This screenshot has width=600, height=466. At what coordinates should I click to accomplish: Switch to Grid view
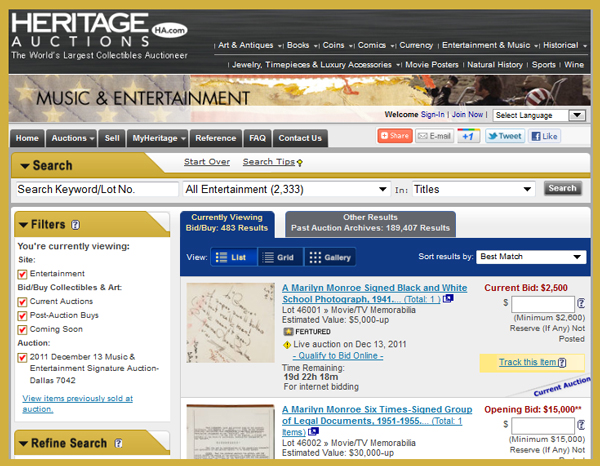tap(281, 257)
